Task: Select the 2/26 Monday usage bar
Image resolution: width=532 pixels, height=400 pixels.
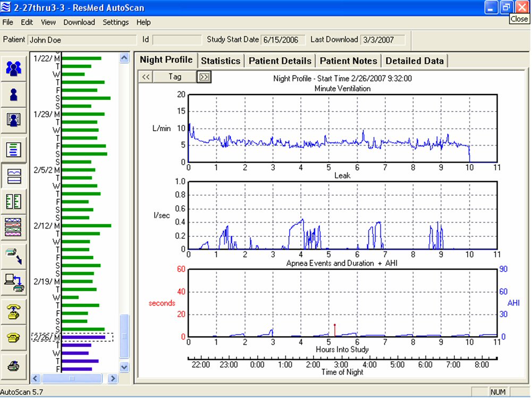Action: pos(83,337)
